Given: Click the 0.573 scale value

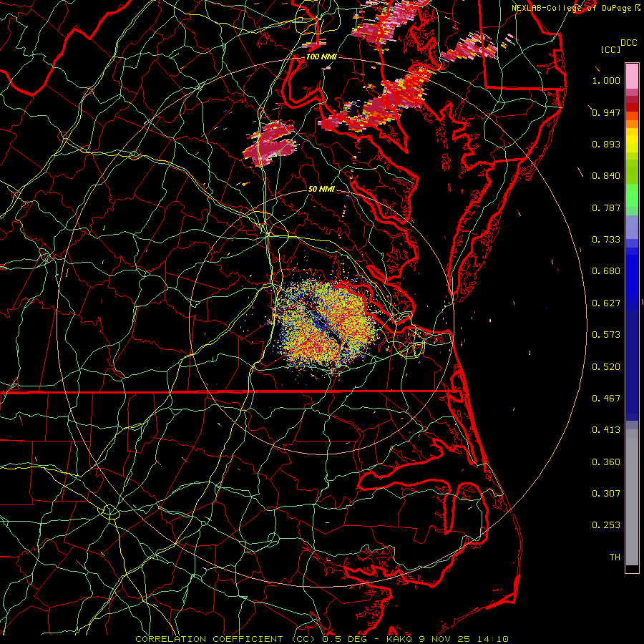Looking at the screenshot, I should click(x=606, y=335).
